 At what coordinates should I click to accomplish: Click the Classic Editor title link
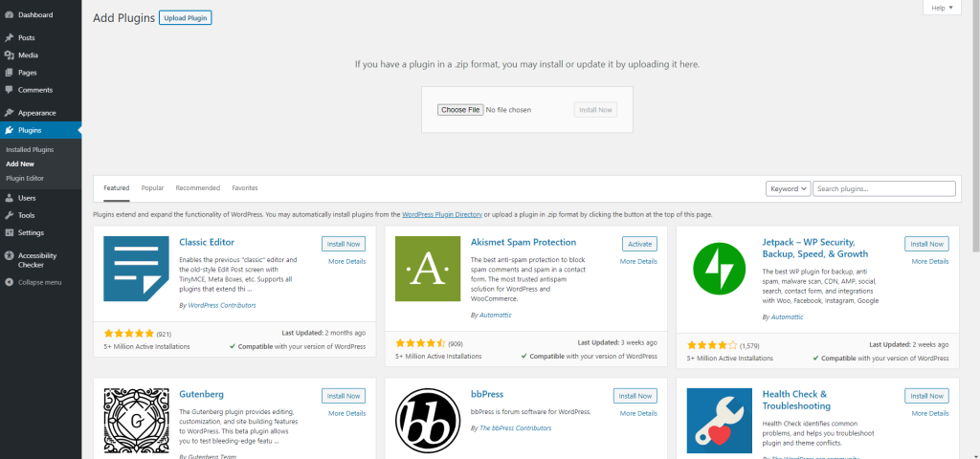207,242
